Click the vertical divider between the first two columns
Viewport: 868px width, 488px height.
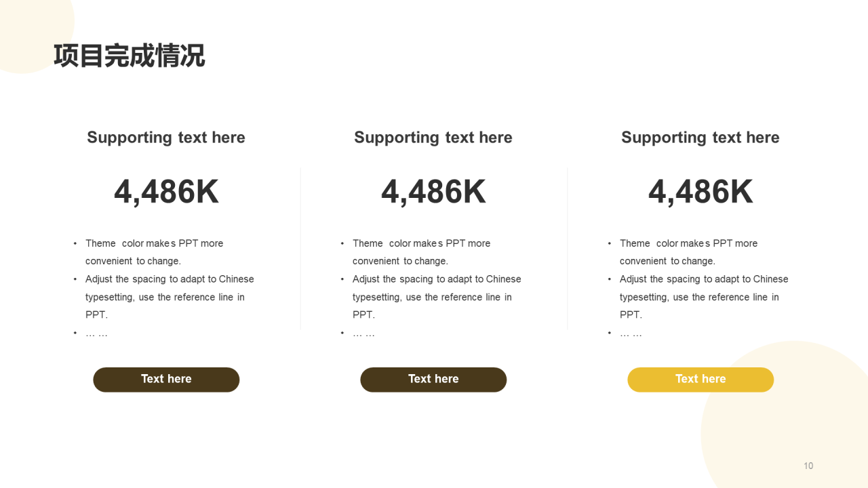(300, 249)
